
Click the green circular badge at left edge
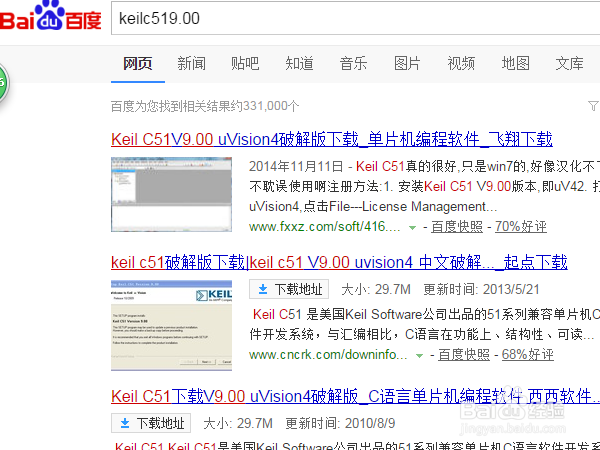(x=2, y=83)
